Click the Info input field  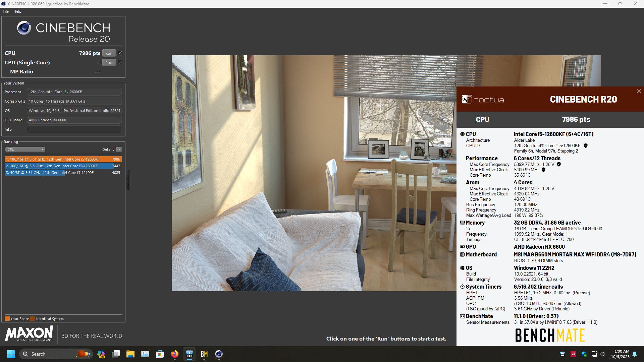click(74, 129)
